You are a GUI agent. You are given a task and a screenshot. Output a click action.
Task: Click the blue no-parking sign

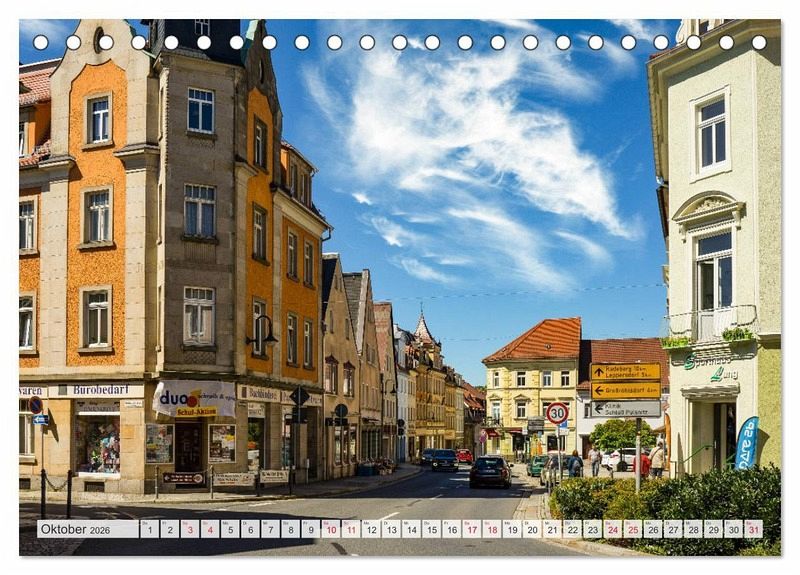pos(36,405)
